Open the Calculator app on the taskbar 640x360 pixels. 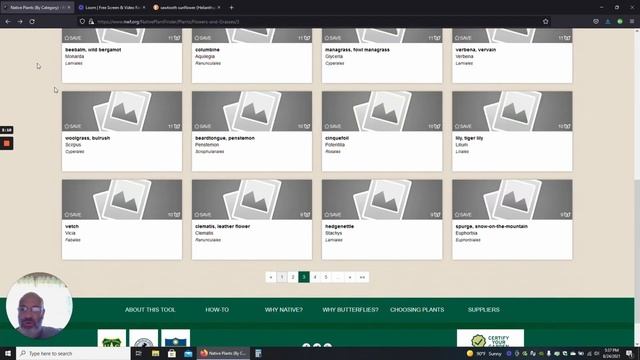pos(258,353)
